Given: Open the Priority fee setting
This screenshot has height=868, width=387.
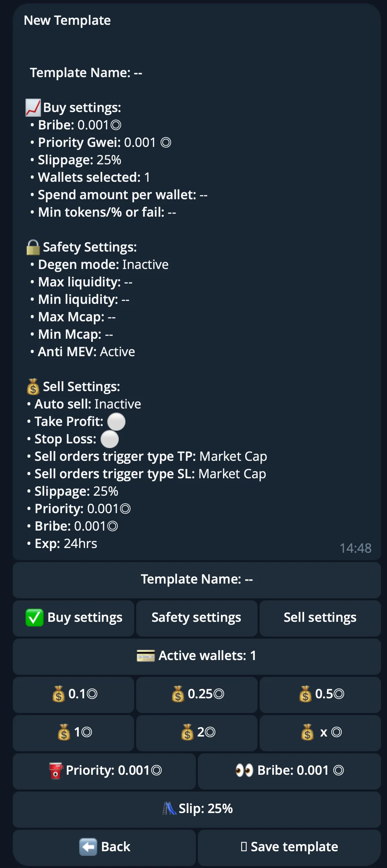Looking at the screenshot, I should (104, 770).
